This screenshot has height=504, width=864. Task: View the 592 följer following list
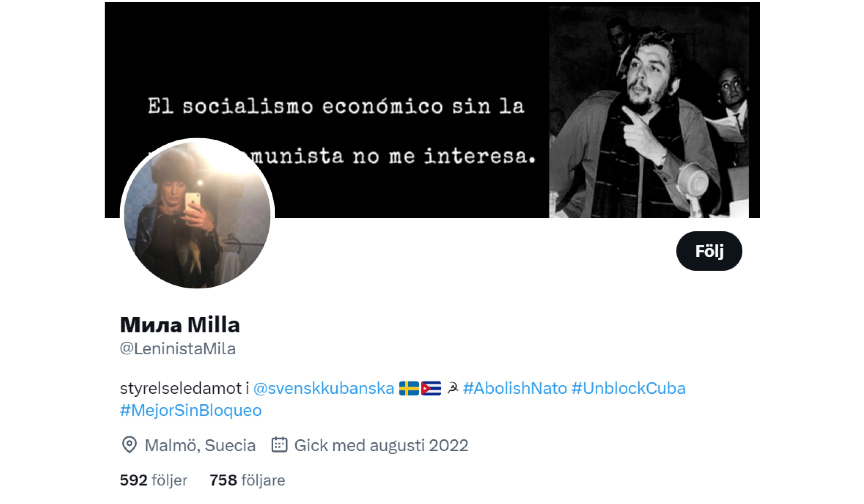[x=154, y=480]
